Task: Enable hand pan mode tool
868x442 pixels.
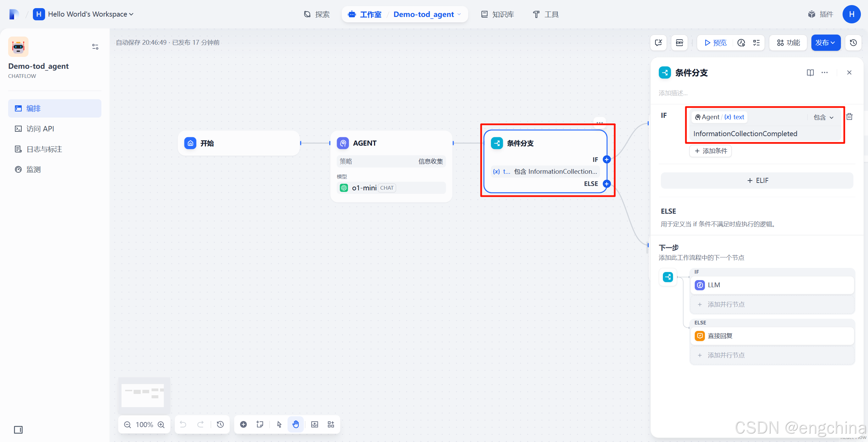Action: coord(296,424)
